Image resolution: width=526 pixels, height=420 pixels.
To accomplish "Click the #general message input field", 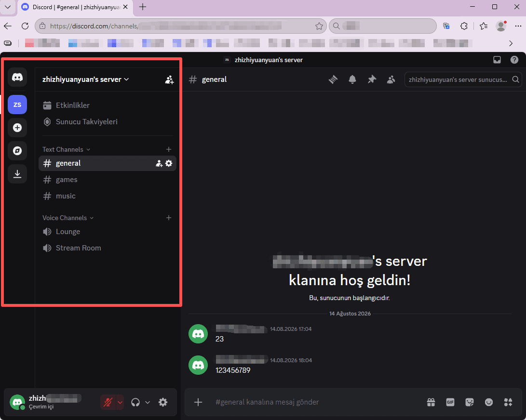I will 315,402.
